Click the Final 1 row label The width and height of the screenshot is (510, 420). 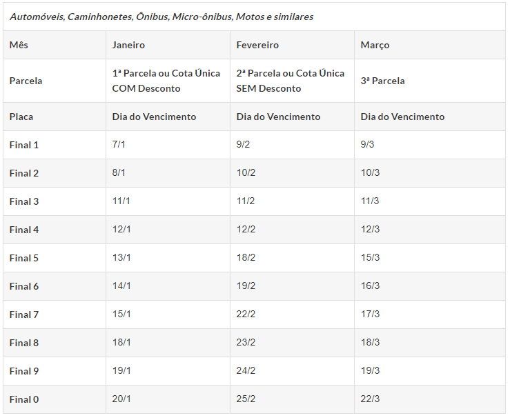[24, 145]
